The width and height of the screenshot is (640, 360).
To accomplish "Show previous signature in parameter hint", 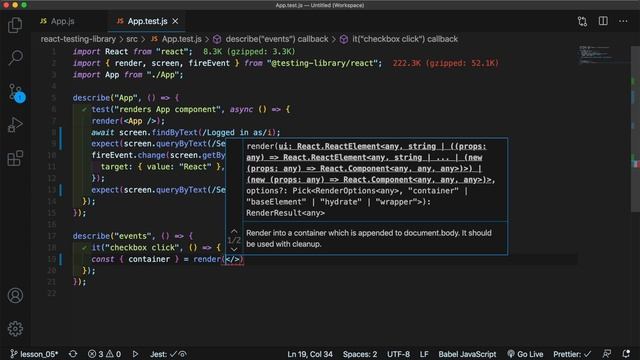I will 234,231.
